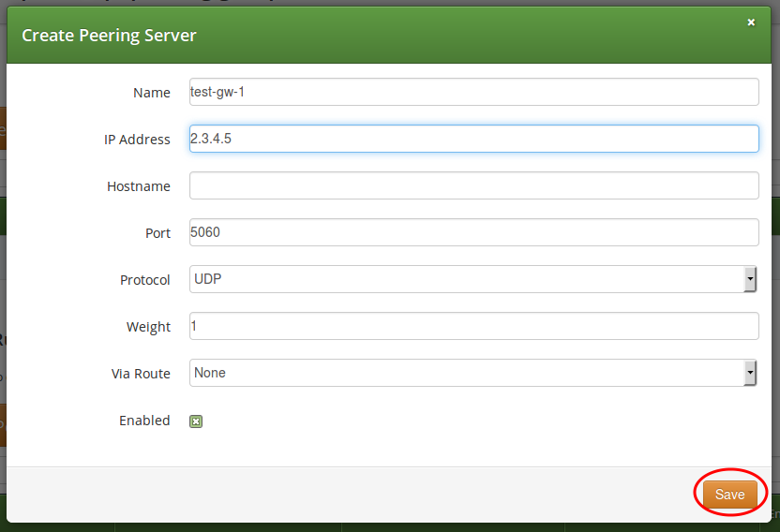The height and width of the screenshot is (532, 780).
Task: Click the Via Route label
Action: pyautogui.click(x=141, y=374)
